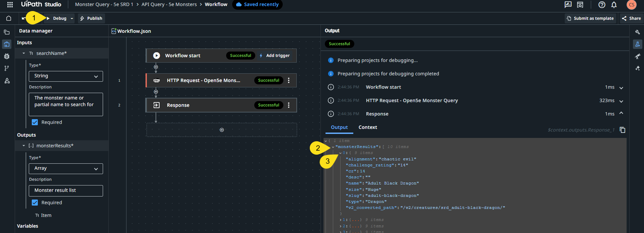The width and height of the screenshot is (644, 233).
Task: Switch to the Output tab
Action: [339, 127]
